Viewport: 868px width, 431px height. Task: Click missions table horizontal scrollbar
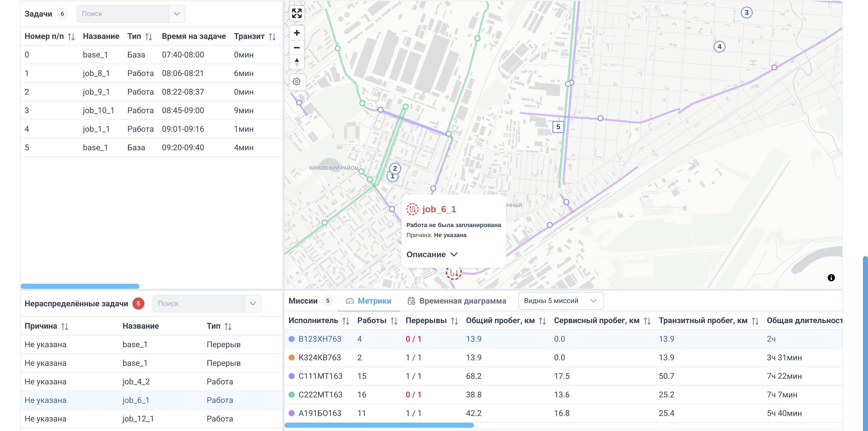click(379, 425)
